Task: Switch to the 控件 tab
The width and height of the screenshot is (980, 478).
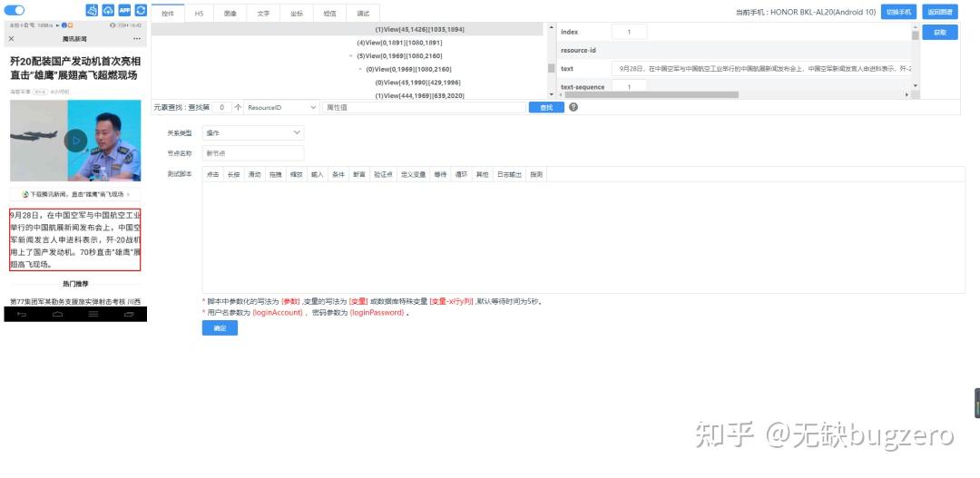Action: (x=168, y=13)
